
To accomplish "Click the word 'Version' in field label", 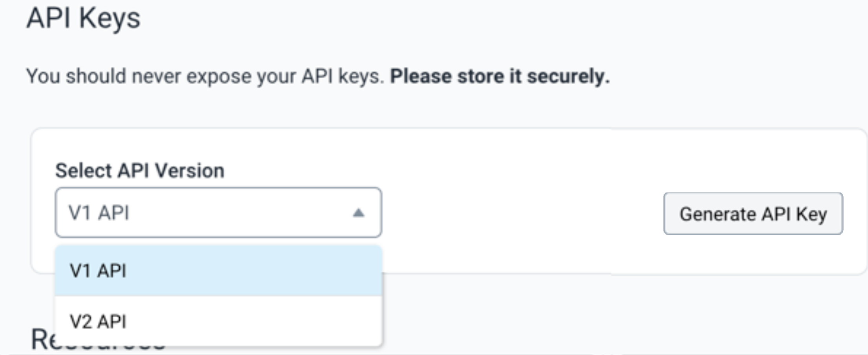I will coord(190,171).
